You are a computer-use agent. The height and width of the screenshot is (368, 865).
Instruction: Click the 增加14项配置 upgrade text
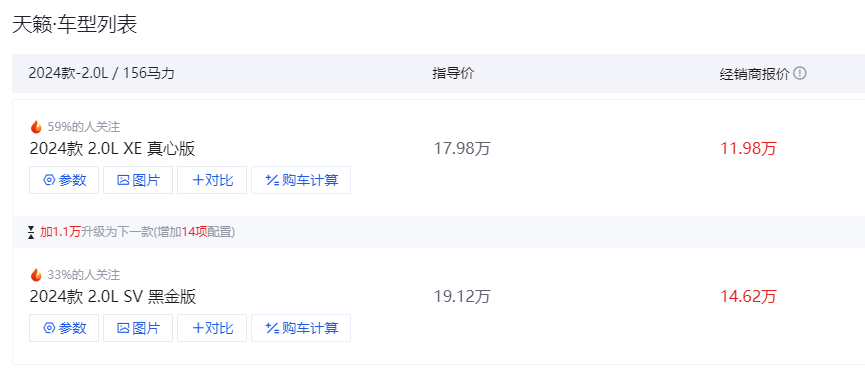194,232
